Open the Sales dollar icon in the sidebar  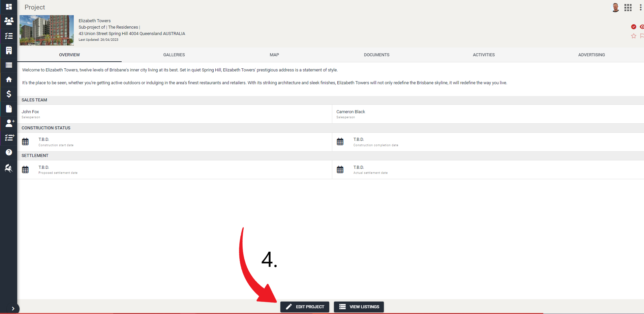click(8, 94)
